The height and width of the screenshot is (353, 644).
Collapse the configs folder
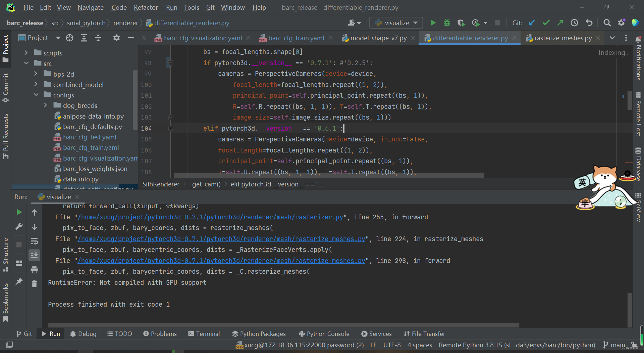(36, 95)
